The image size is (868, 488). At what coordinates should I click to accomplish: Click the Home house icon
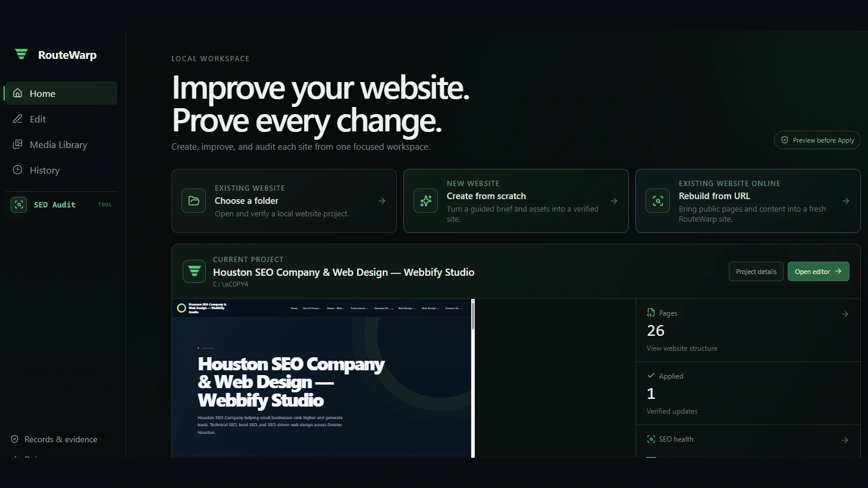[18, 93]
